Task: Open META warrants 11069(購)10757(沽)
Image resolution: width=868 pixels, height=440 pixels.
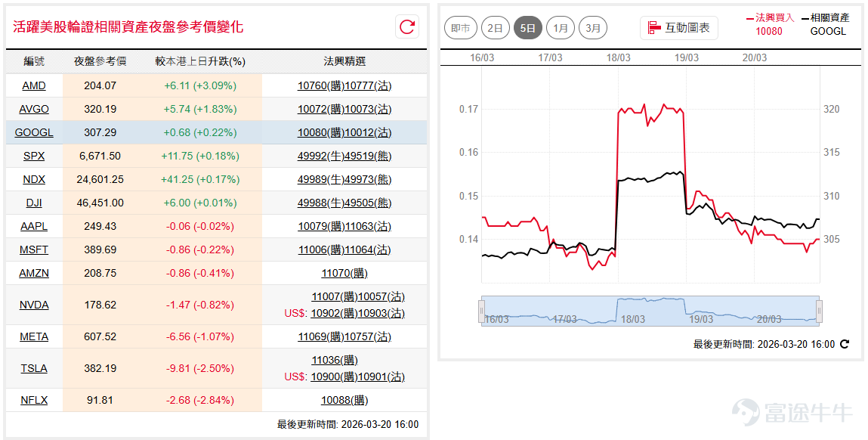Action: click(344, 337)
